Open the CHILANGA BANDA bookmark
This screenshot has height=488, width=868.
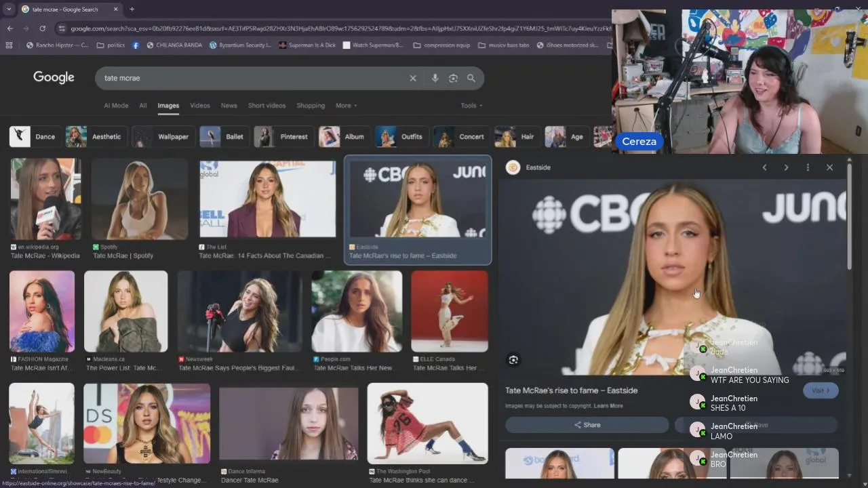click(174, 45)
